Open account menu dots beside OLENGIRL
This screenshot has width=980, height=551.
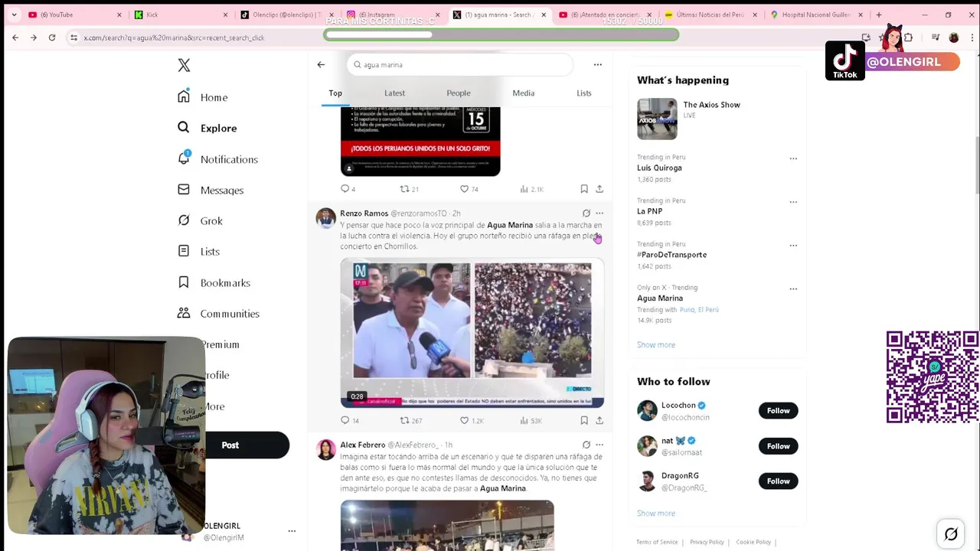pos(292,531)
